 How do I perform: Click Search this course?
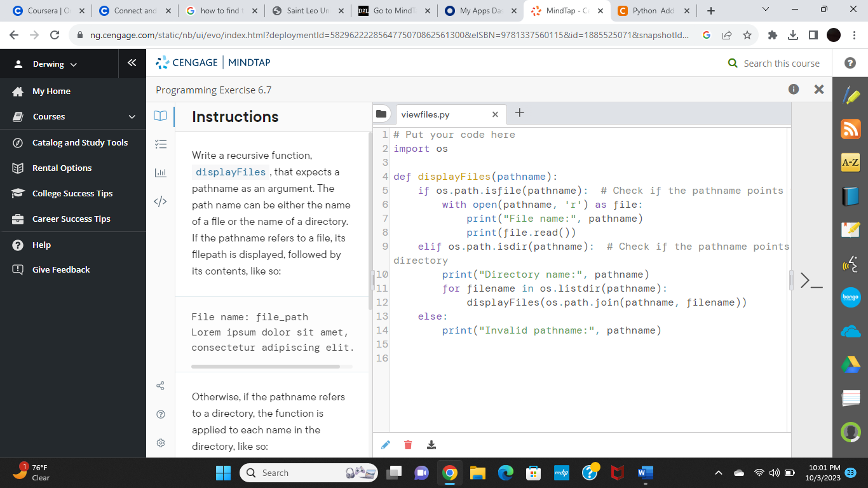[x=780, y=63]
